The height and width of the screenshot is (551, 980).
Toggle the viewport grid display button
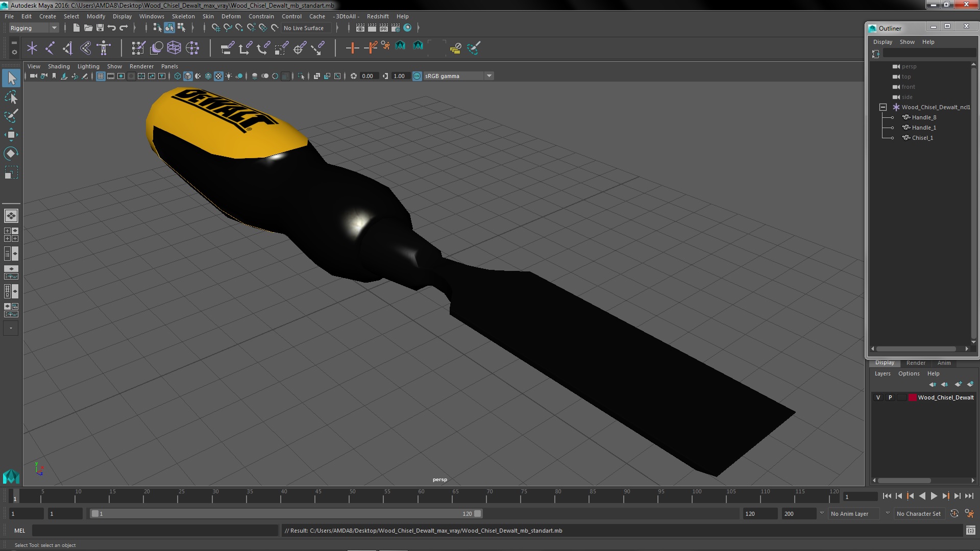coord(101,76)
